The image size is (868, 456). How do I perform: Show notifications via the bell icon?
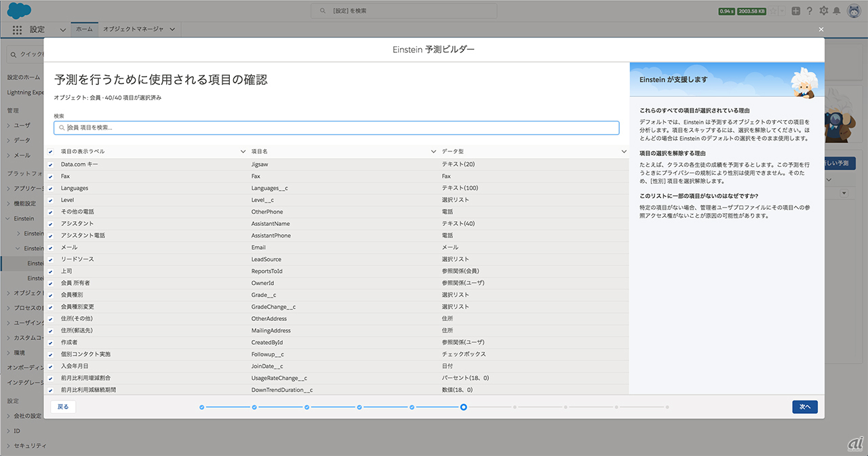[x=837, y=11]
